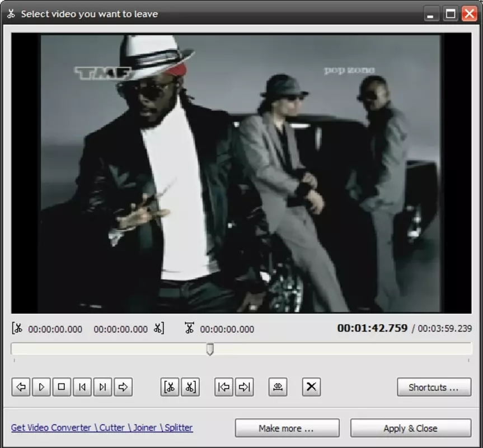Screen dimensions: 483x448
Task: Click total duration 00:03:59.239
Action: [445, 329]
